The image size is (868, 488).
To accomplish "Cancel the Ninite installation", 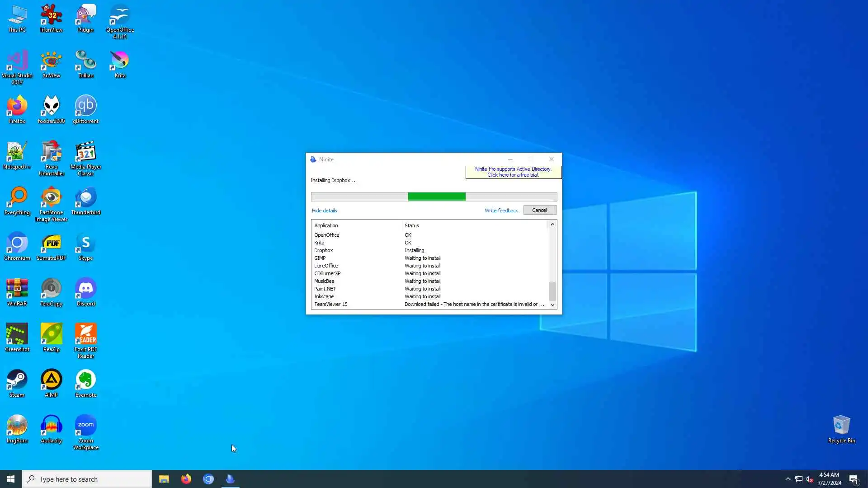I will coord(539,210).
